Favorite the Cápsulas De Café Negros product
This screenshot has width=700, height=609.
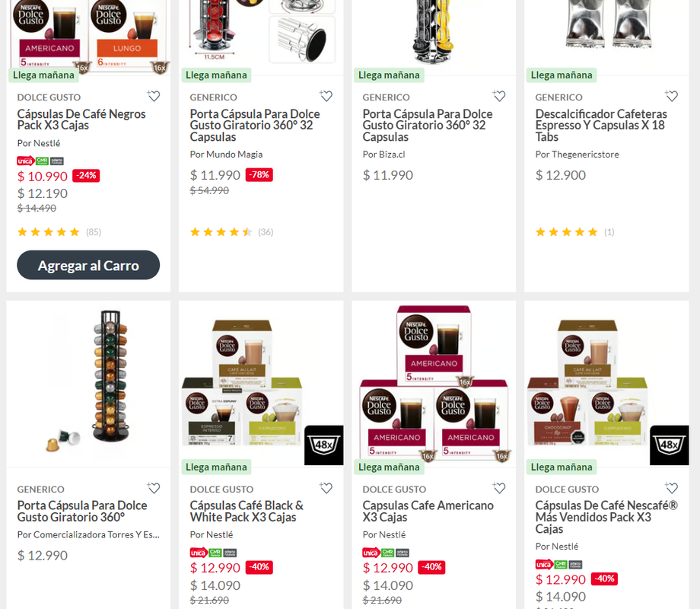[x=154, y=96]
